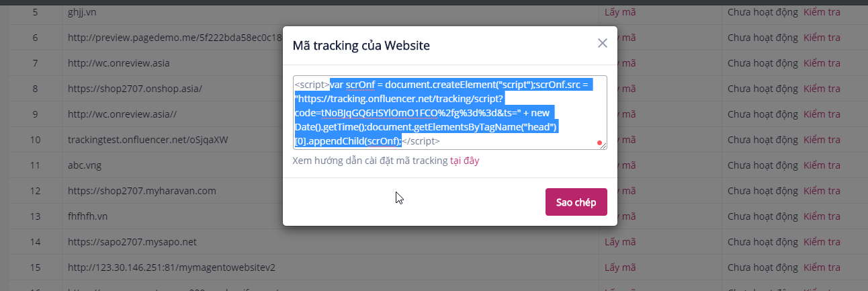
Task: Click Kiểm tra for shop2707.myharavan.com row
Action: coord(822,191)
